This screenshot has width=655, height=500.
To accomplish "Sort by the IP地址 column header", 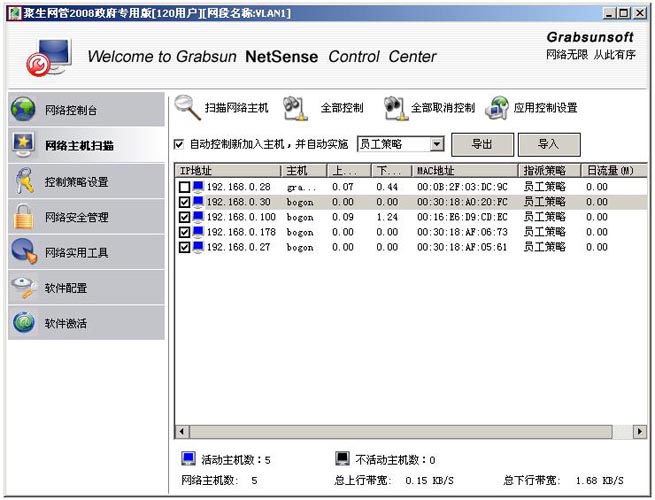I will (228, 170).
